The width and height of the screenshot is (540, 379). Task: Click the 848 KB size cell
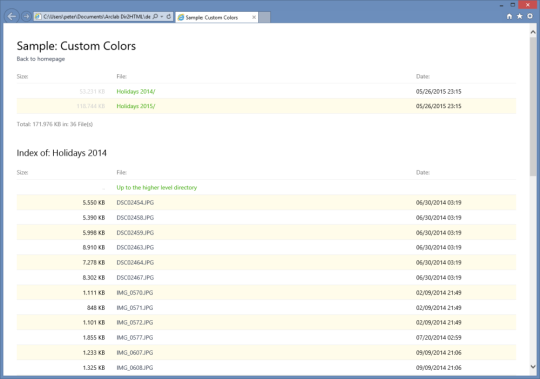[96, 308]
